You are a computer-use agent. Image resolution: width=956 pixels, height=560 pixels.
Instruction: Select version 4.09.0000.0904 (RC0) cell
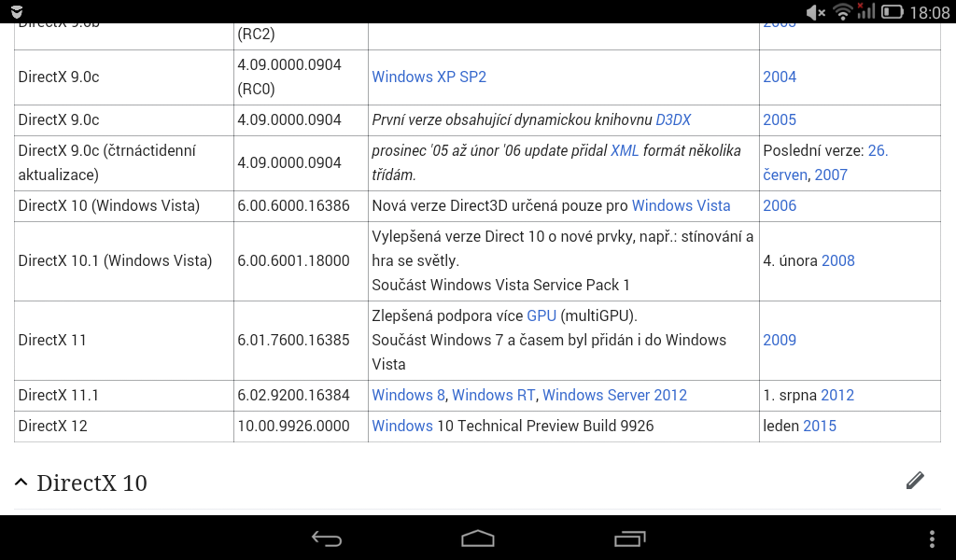tap(301, 77)
